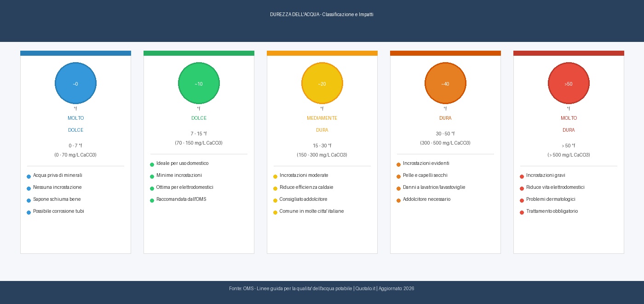Viewport: 644px width, 304px height.
Task: Click the 'MEDIAMENTE' category heading
Action: 322,118
